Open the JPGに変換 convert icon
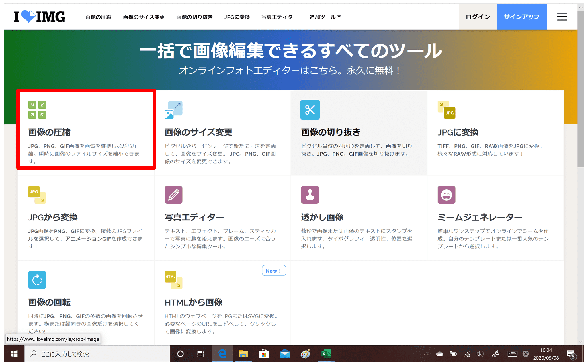 446,110
